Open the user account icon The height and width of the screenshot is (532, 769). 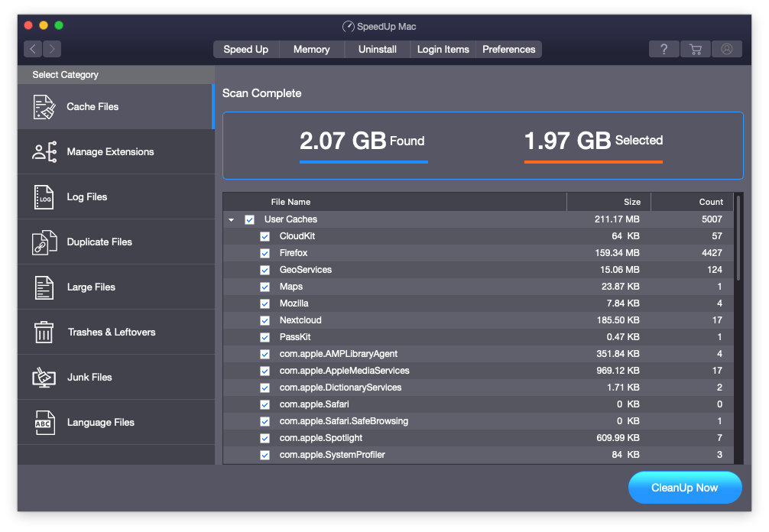point(727,49)
